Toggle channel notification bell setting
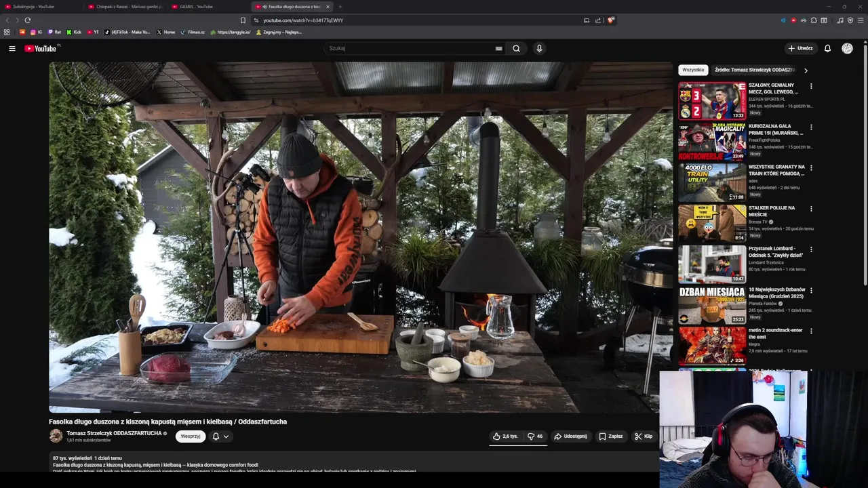868x488 pixels. coord(220,436)
